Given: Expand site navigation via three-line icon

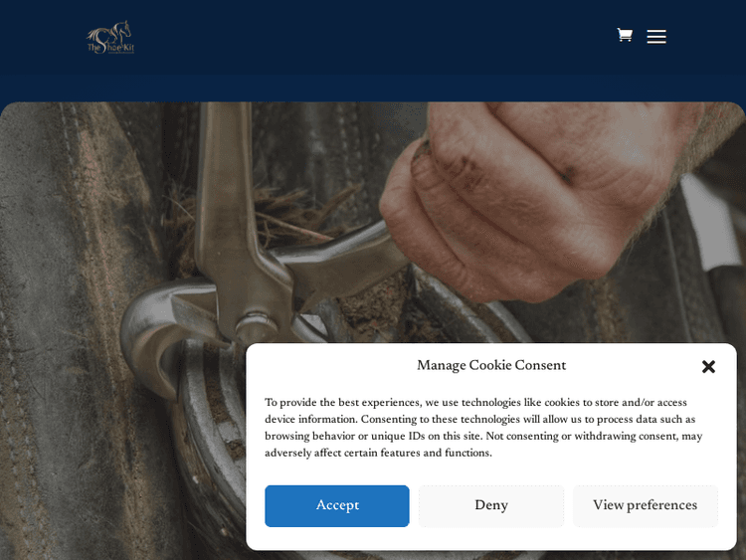Looking at the screenshot, I should click(656, 36).
